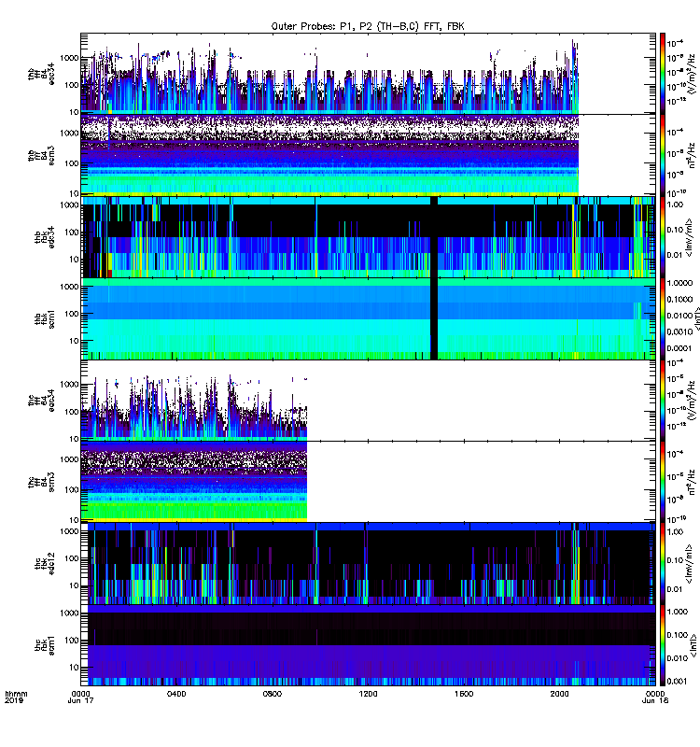Viewport: 700px width, 747px height.
Task: Click the '1.000' tick on thc scm1 color bar
Action: pos(678,612)
